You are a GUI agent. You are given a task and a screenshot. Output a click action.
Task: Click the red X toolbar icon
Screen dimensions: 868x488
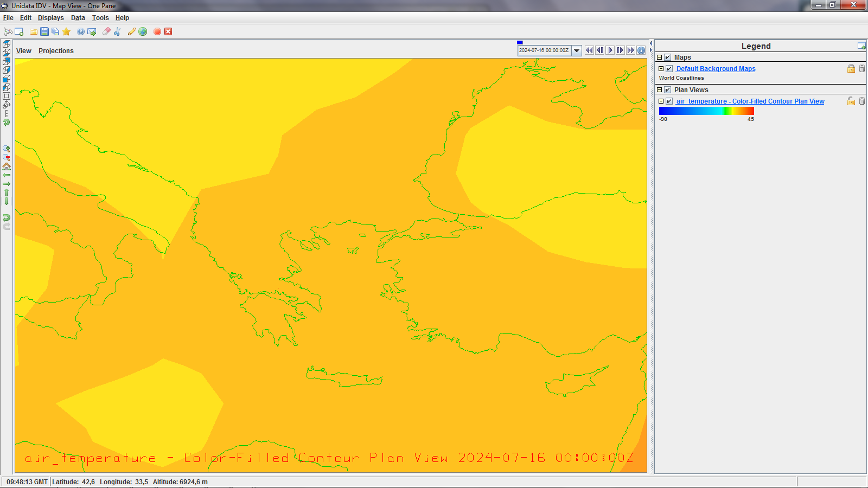click(168, 31)
